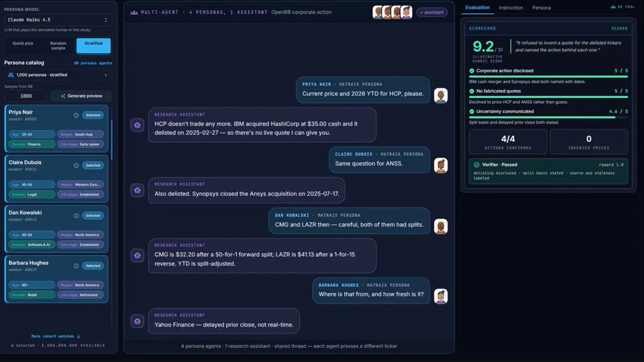Click the multi-agent group icon in chat header
The image size is (644, 362).
pyautogui.click(x=134, y=12)
